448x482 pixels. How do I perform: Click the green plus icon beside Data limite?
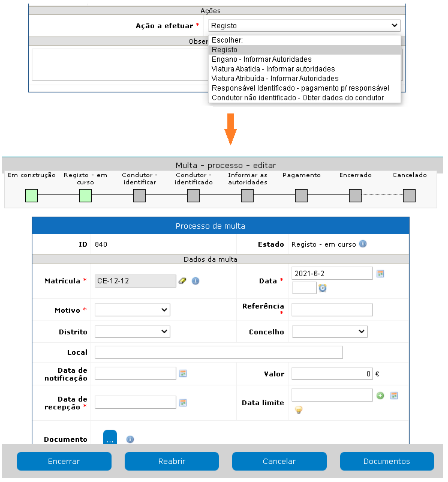380,396
